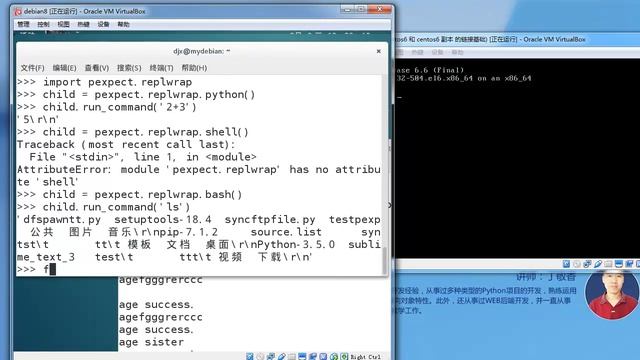Click the 'File "<stdin>", line 1' line

click(143, 157)
